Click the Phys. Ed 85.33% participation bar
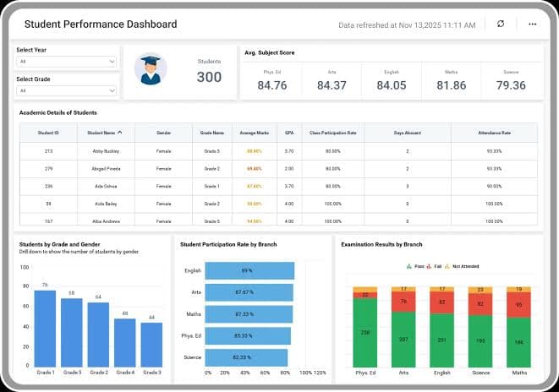Image resolution: width=559 pixels, height=392 pixels. pos(248,335)
